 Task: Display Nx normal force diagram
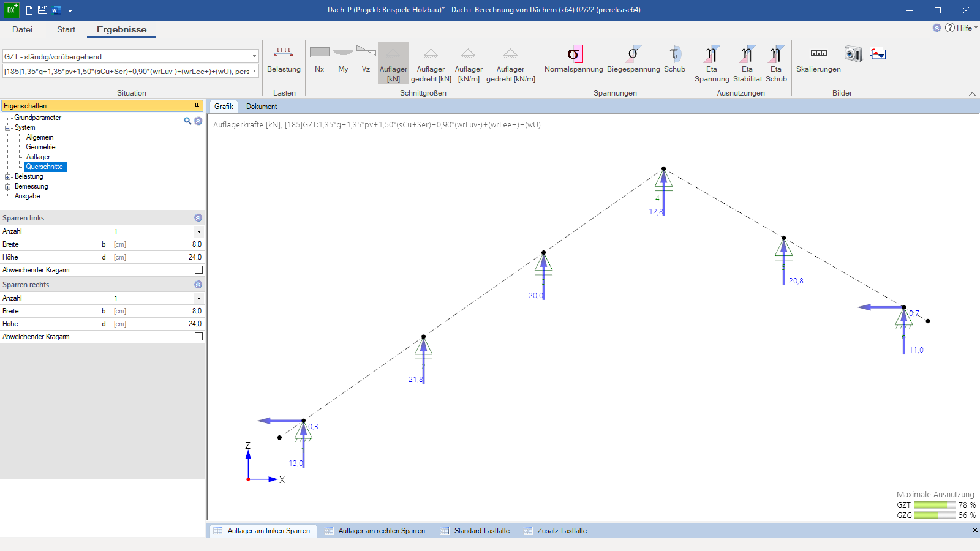(x=319, y=61)
